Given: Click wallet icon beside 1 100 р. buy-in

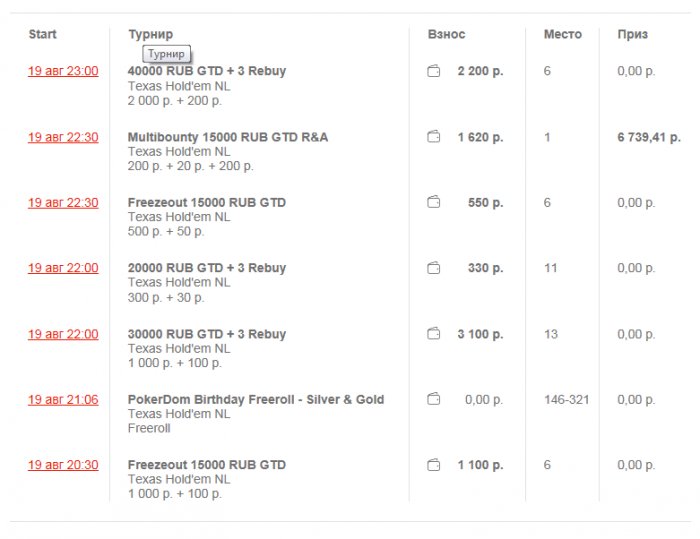Looking at the screenshot, I should click(434, 465).
